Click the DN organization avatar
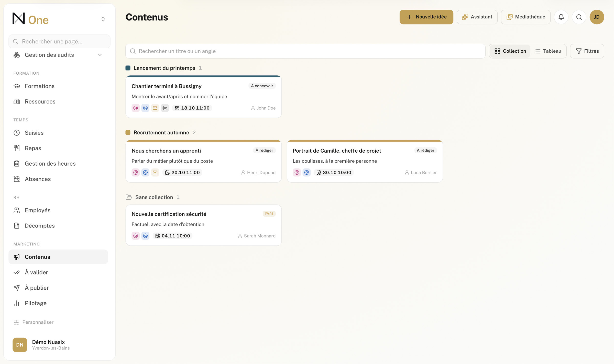The image size is (614, 364). [20, 345]
